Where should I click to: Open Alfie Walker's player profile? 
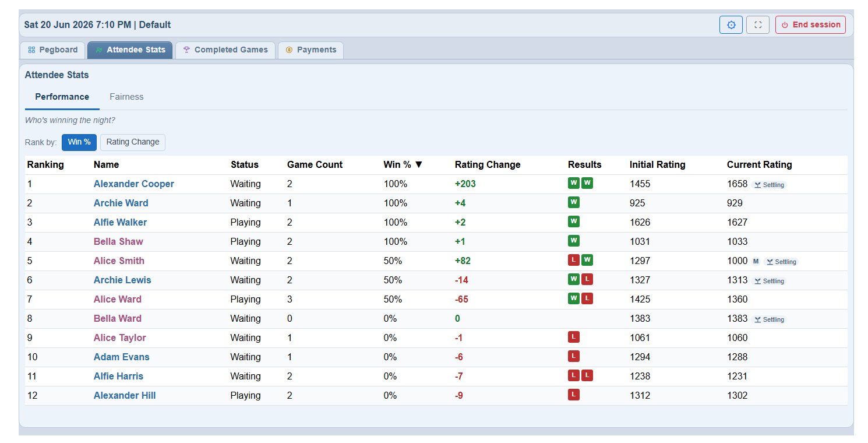(x=121, y=223)
